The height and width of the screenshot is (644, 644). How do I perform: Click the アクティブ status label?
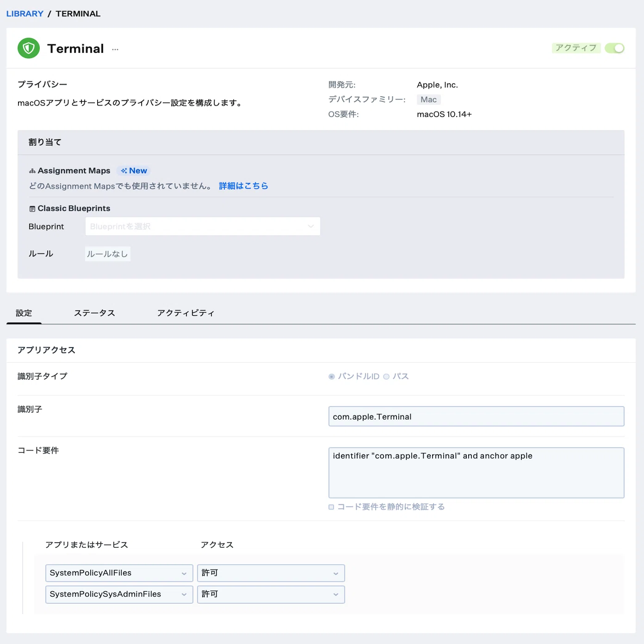(576, 48)
